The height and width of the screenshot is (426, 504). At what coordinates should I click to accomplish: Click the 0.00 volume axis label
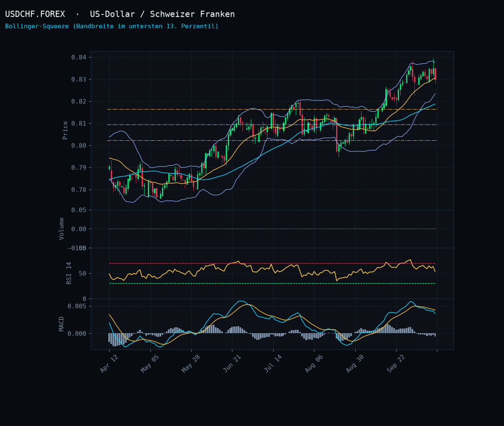78,229
